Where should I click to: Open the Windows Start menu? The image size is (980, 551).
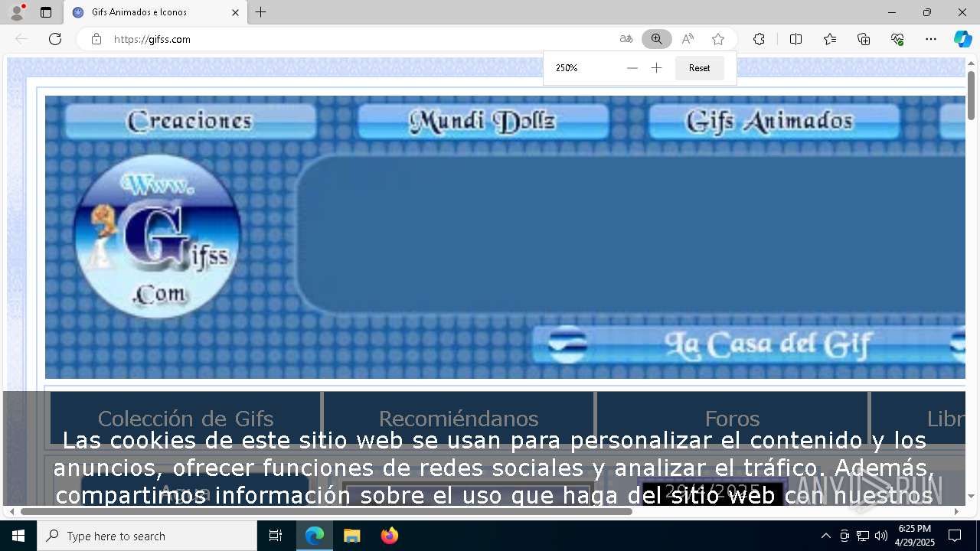pyautogui.click(x=18, y=536)
